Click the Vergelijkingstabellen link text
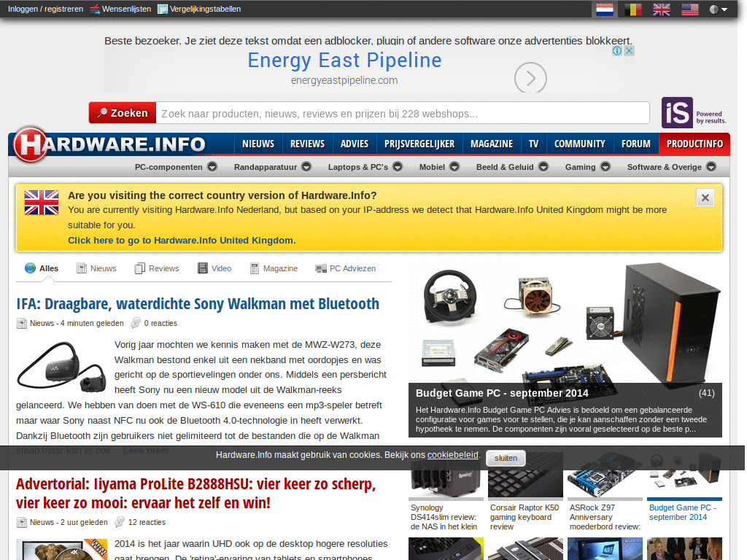 pyautogui.click(x=205, y=9)
